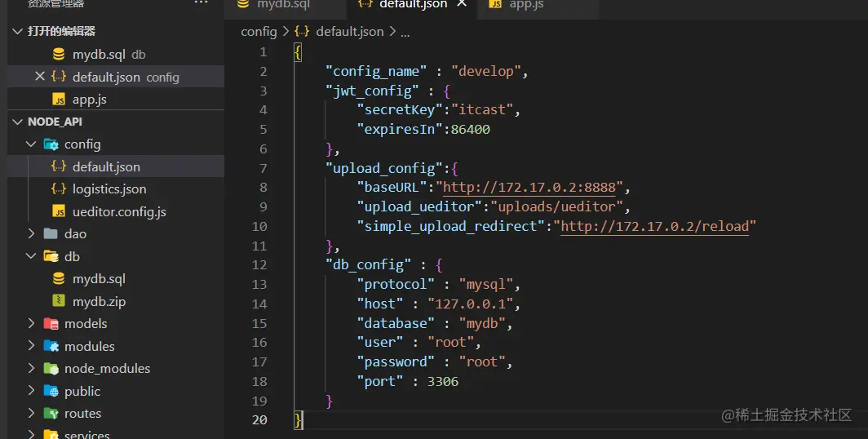Click the braces icon in the breadcrumb bar
868x439 pixels.
pyautogui.click(x=302, y=32)
